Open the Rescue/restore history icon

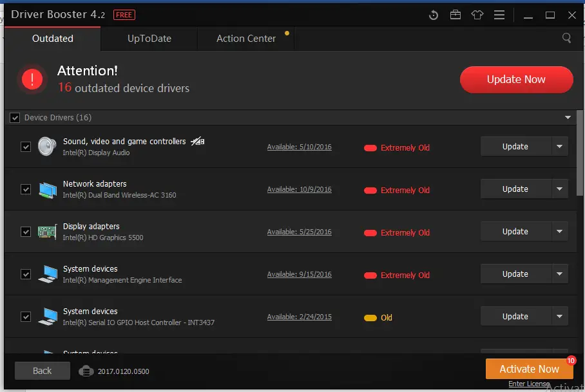coord(433,15)
